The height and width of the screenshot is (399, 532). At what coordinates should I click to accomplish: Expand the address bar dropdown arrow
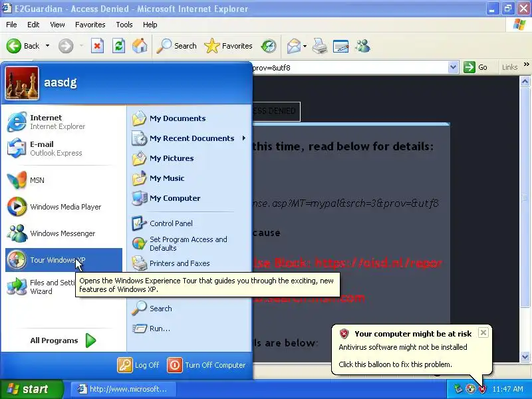pos(453,67)
